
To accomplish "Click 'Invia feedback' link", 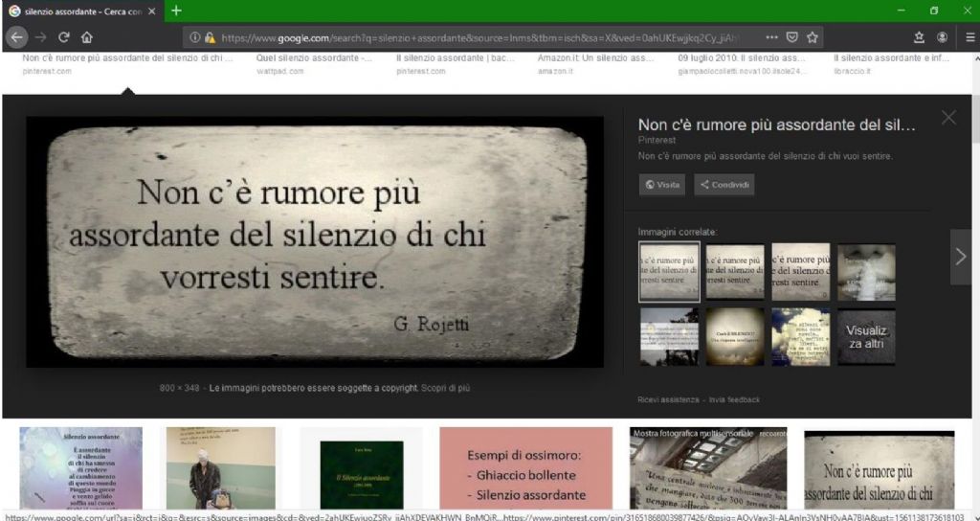I will tap(734, 399).
